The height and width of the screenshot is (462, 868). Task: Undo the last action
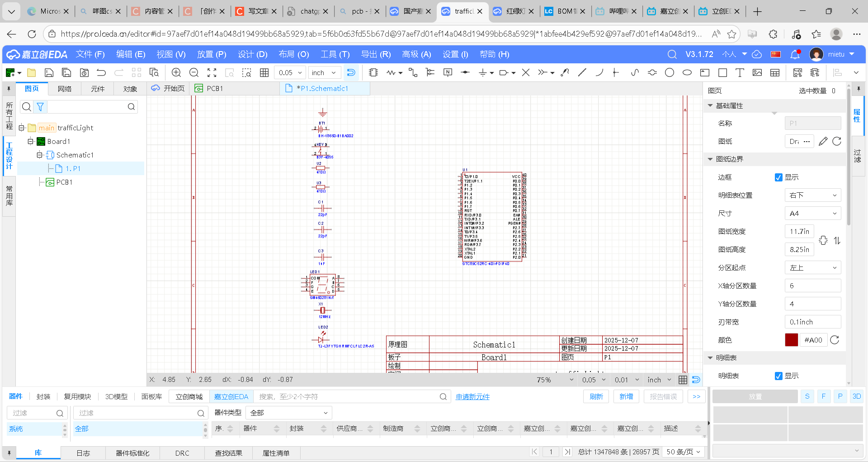[x=101, y=72]
